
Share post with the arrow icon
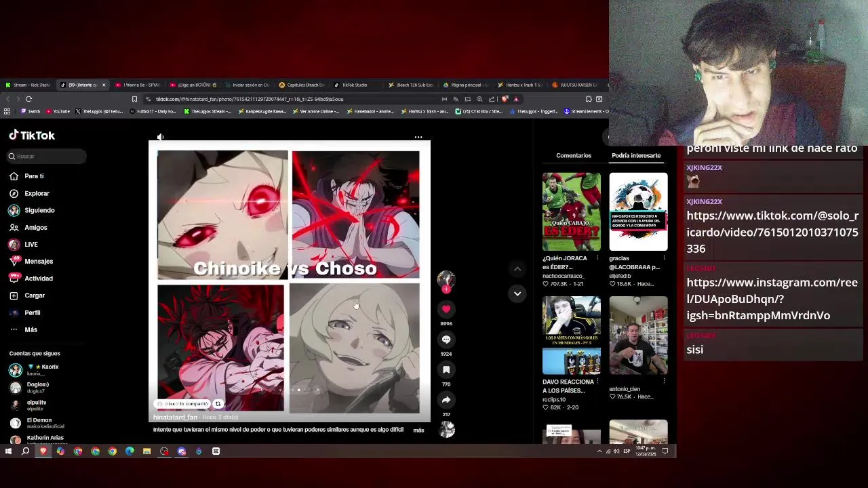[446, 400]
